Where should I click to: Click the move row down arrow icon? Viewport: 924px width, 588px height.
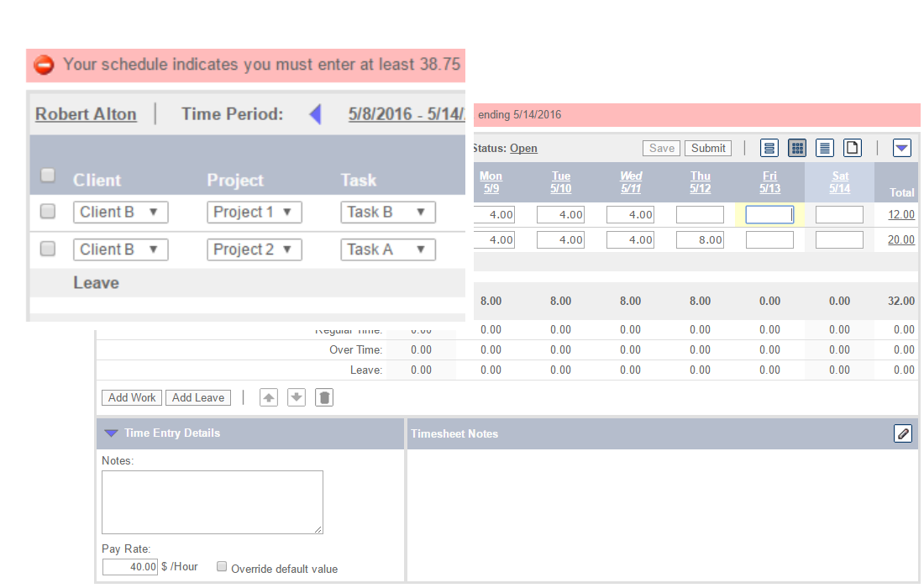[x=296, y=396]
